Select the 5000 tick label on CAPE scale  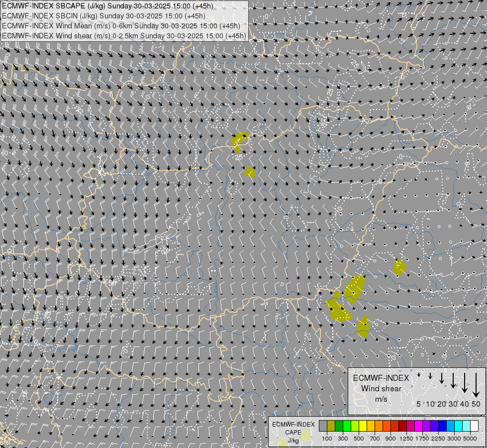(470, 439)
